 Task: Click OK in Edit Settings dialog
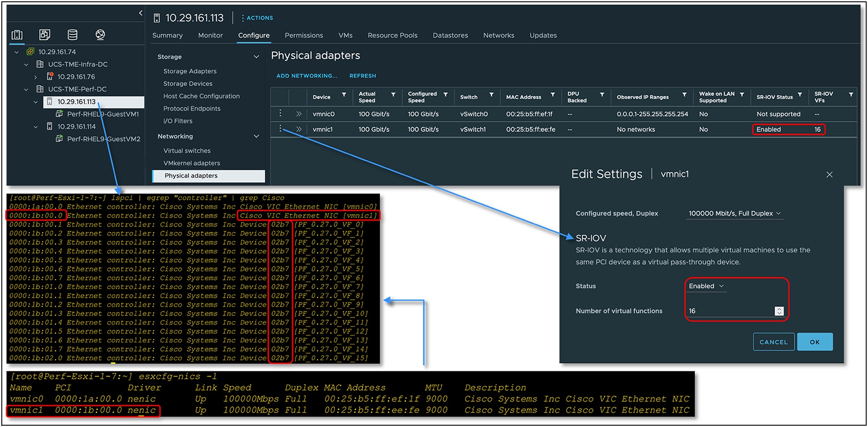click(x=815, y=342)
